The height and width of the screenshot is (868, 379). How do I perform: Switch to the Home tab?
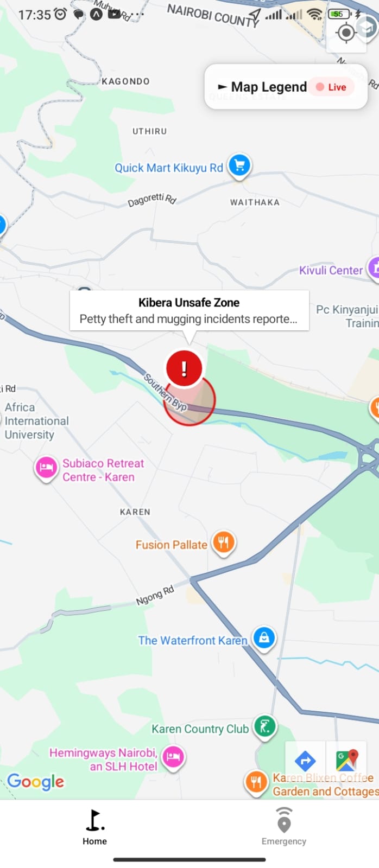tap(94, 827)
